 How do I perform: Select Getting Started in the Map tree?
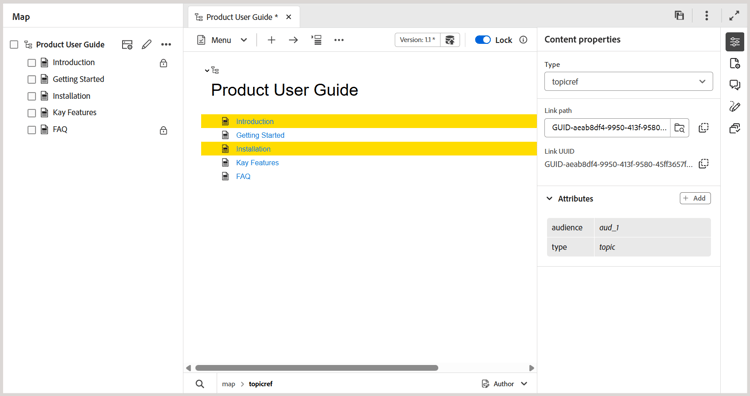78,79
